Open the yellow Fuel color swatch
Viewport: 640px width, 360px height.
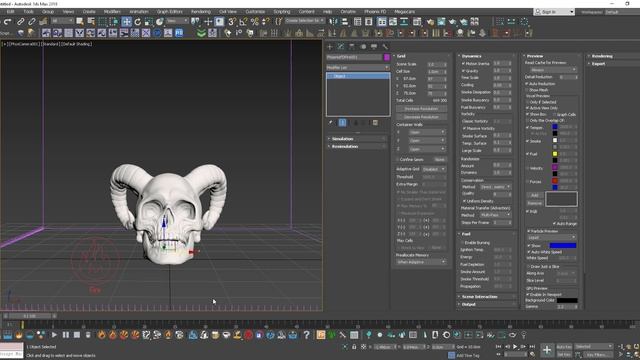point(555,154)
